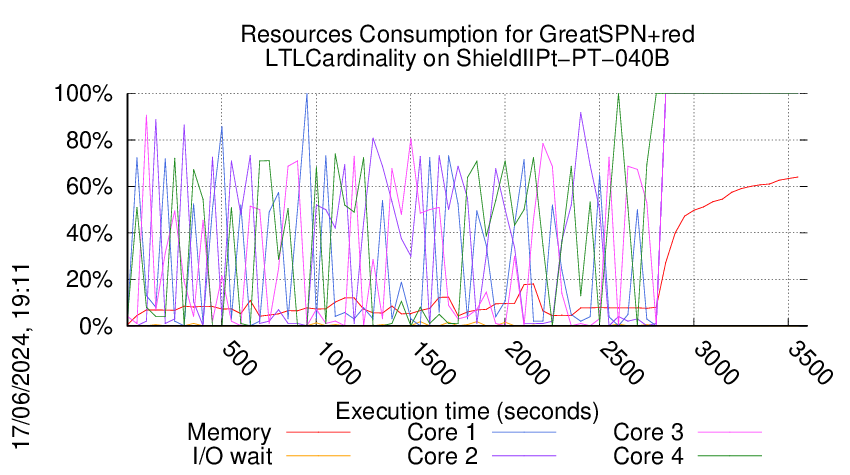
Task: Click the subtitle 'LTLCardinality on ShieldIIPt-PT-040B'
Action: (x=467, y=58)
